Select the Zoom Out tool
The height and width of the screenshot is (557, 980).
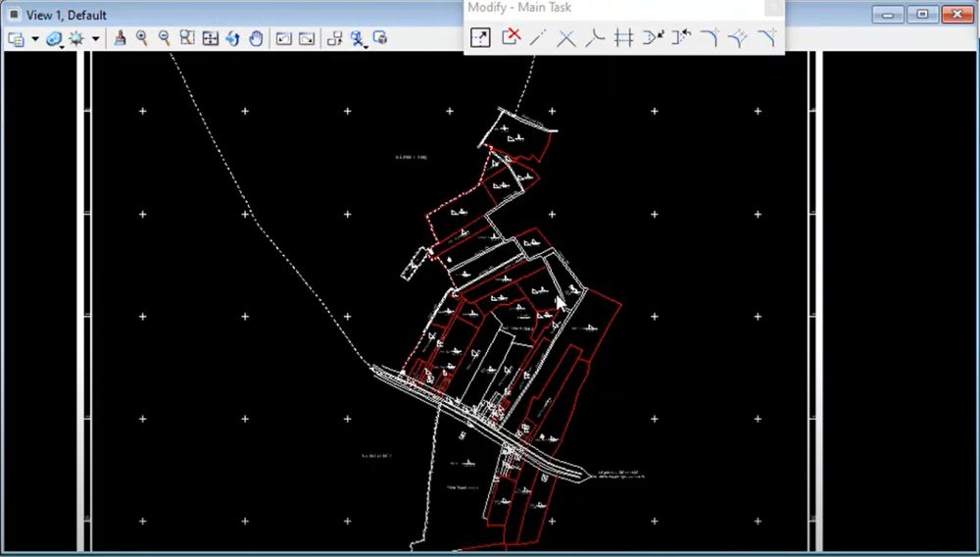pos(165,39)
